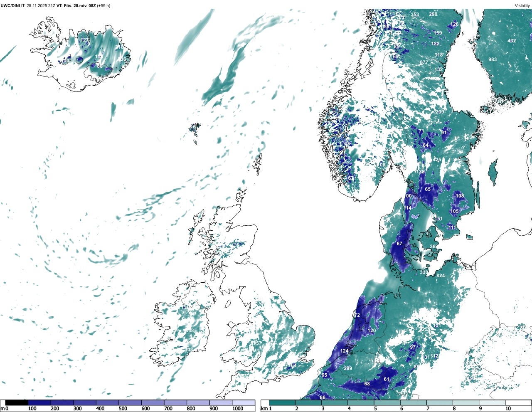
Task: Select the 100–200 m dark blue legend swatch
Action: 39,402
